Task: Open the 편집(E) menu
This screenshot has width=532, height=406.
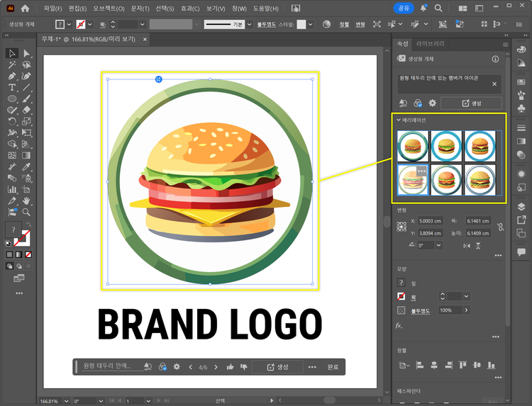Action: coord(77,9)
